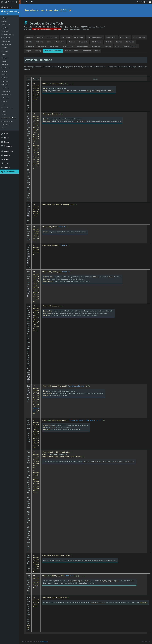Click the ddtt_backtrace() usage code line
The height and width of the screenshot is (644, 152).
pos(52,306)
